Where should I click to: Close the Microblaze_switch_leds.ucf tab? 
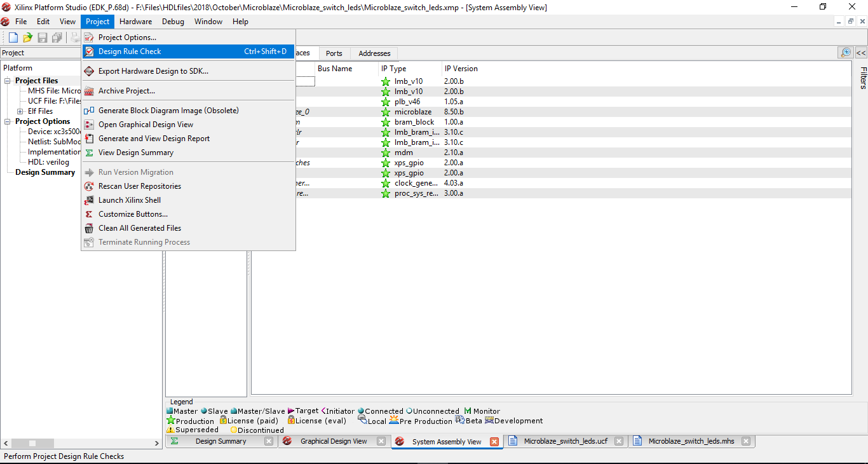pos(619,441)
